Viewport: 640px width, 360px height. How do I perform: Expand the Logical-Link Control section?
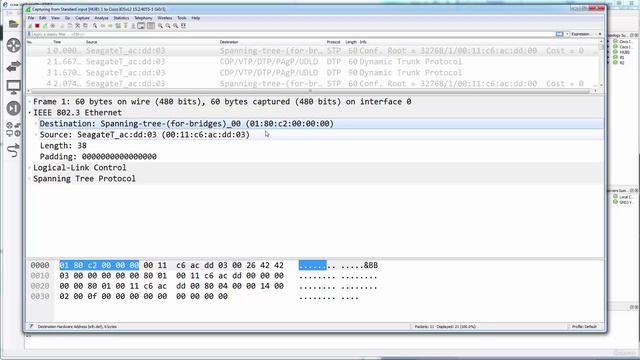pos(29,168)
